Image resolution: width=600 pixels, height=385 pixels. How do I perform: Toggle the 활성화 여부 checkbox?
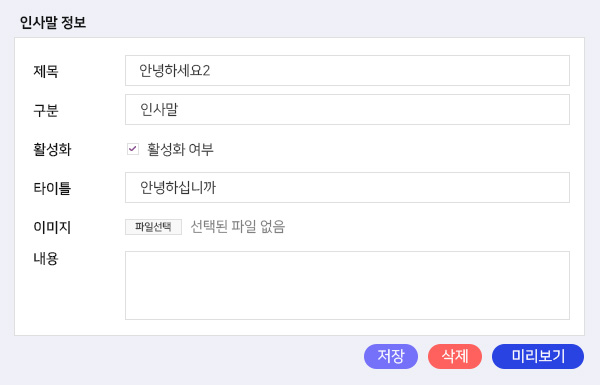pyautogui.click(x=133, y=149)
